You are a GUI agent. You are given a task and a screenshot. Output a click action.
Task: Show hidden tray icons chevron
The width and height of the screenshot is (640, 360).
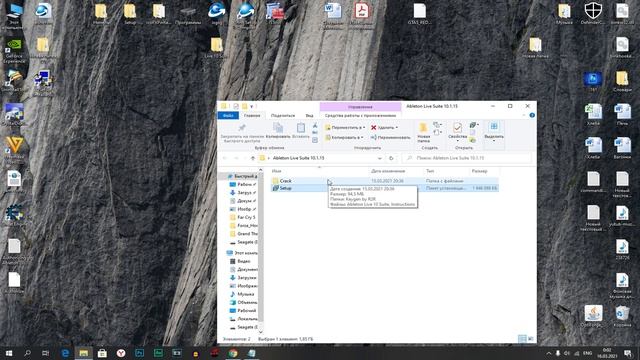pos(549,353)
